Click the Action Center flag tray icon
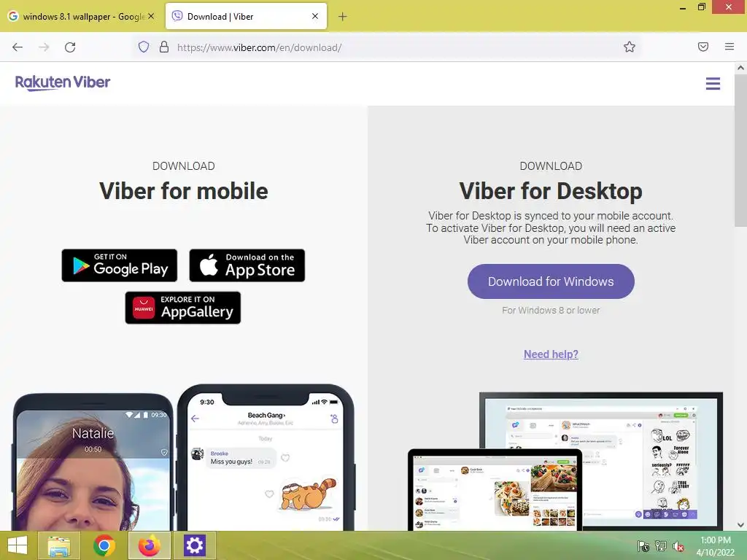 [x=643, y=545]
